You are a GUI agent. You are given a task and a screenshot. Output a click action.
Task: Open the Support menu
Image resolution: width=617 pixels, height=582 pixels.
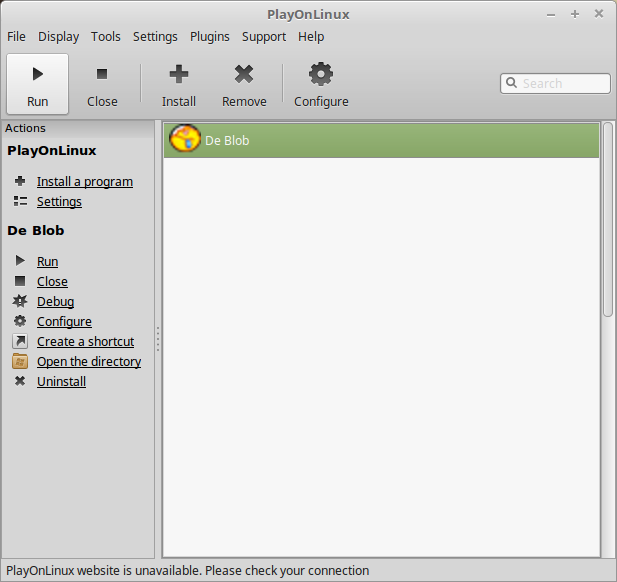tap(264, 37)
